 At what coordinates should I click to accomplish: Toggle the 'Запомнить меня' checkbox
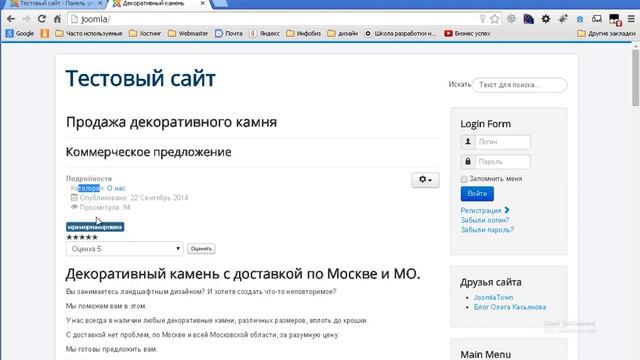[464, 179]
